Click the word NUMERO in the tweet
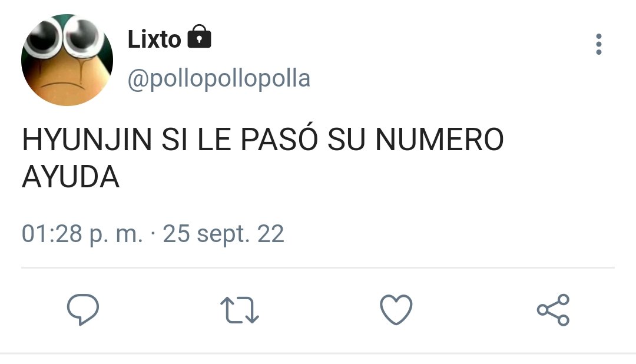The image size is (636, 364). click(439, 139)
